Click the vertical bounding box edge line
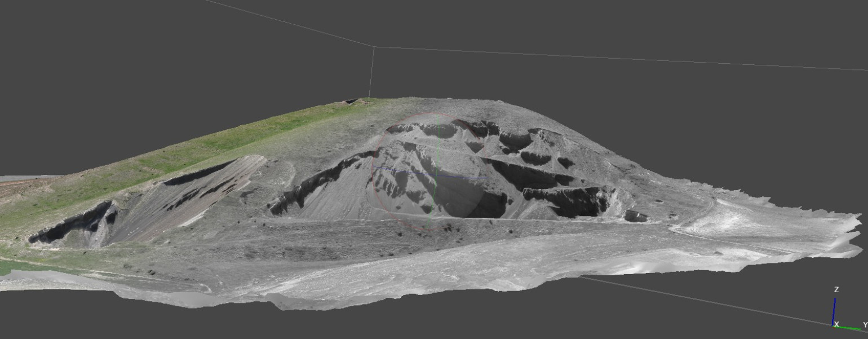 371,73
